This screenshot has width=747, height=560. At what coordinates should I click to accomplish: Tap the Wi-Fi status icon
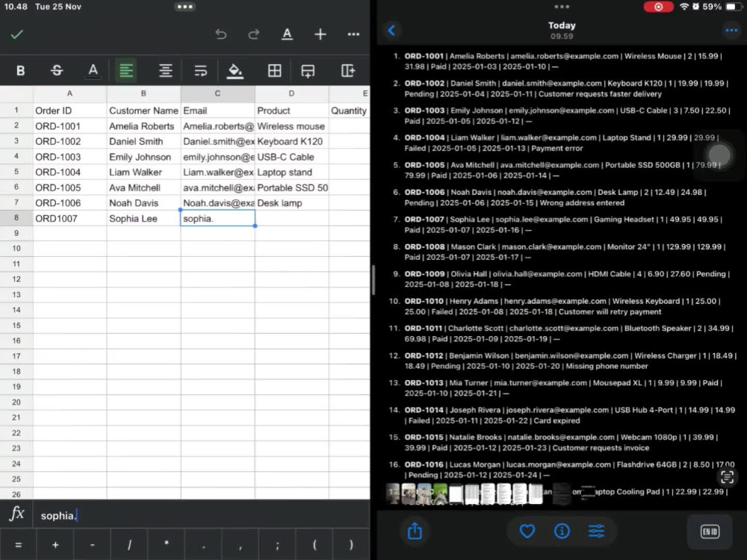684,7
